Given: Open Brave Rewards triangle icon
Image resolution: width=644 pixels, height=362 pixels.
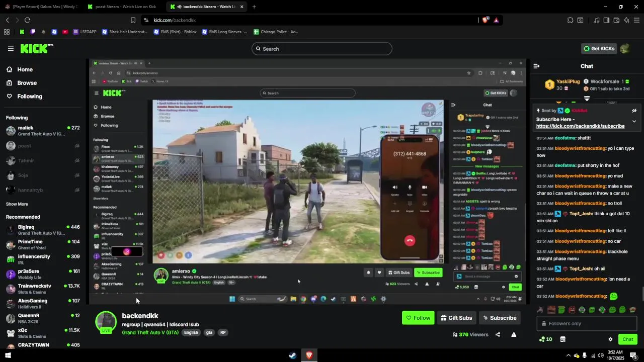Looking at the screenshot, I should 496,20.
